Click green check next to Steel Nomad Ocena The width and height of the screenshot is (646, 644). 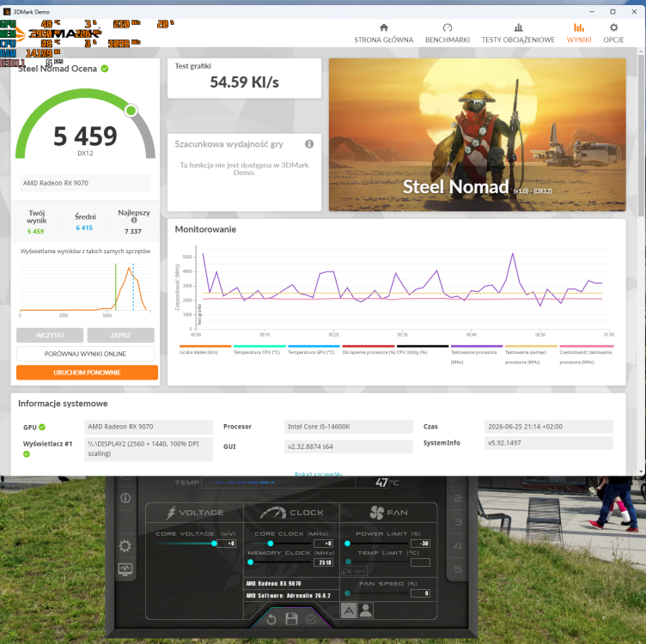[105, 69]
